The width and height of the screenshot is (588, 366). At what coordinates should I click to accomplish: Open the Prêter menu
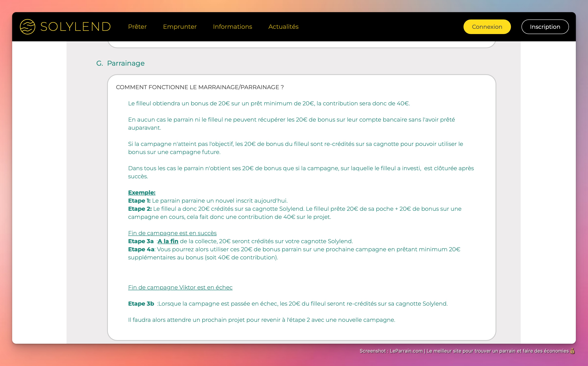(x=137, y=27)
